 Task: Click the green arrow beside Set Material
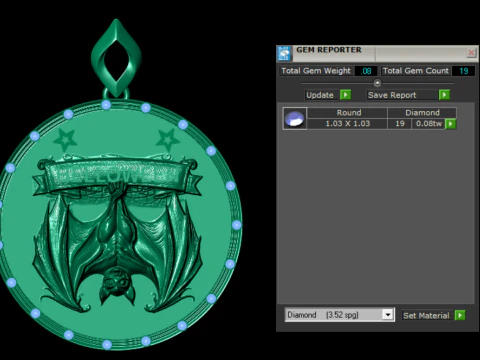point(460,315)
